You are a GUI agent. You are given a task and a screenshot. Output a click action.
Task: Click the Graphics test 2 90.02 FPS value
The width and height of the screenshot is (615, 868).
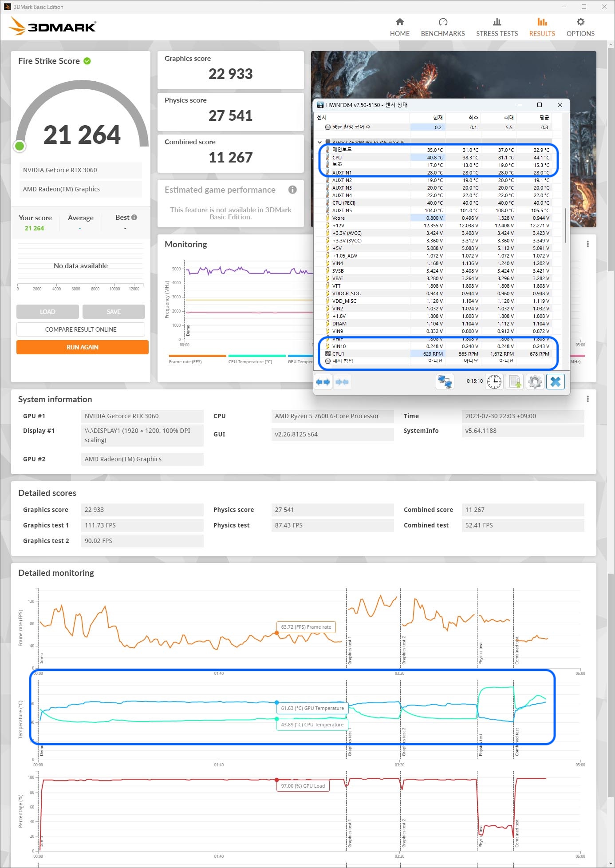pos(142,541)
